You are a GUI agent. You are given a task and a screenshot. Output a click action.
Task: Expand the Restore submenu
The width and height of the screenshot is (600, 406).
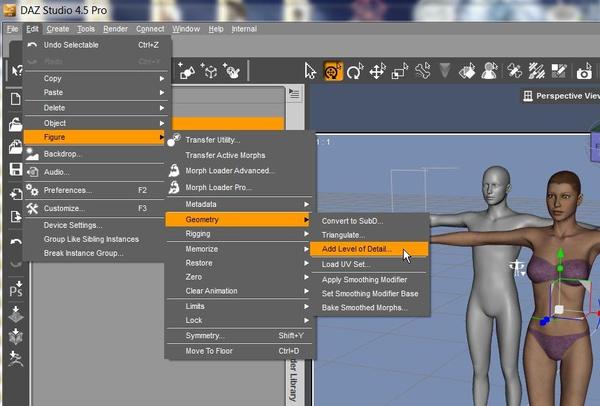[238, 263]
